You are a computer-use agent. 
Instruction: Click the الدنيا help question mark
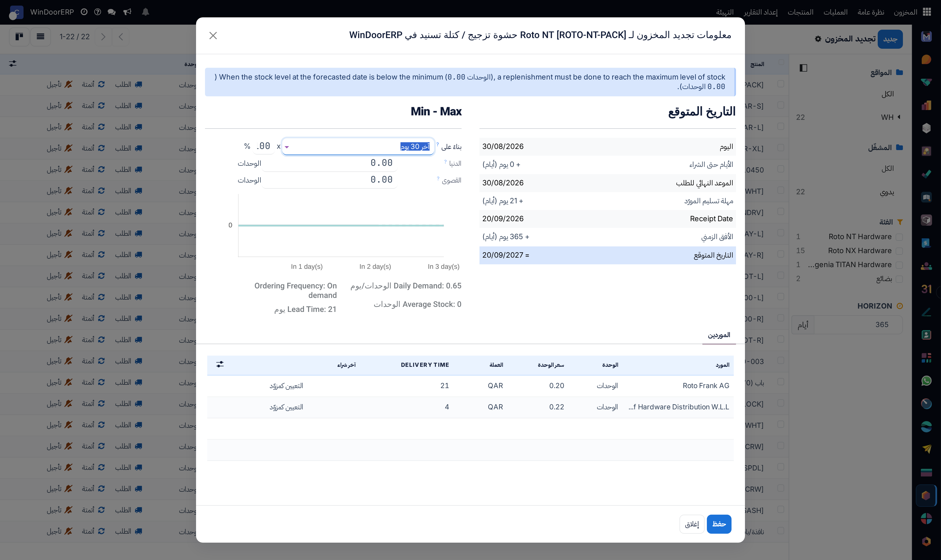[445, 162]
